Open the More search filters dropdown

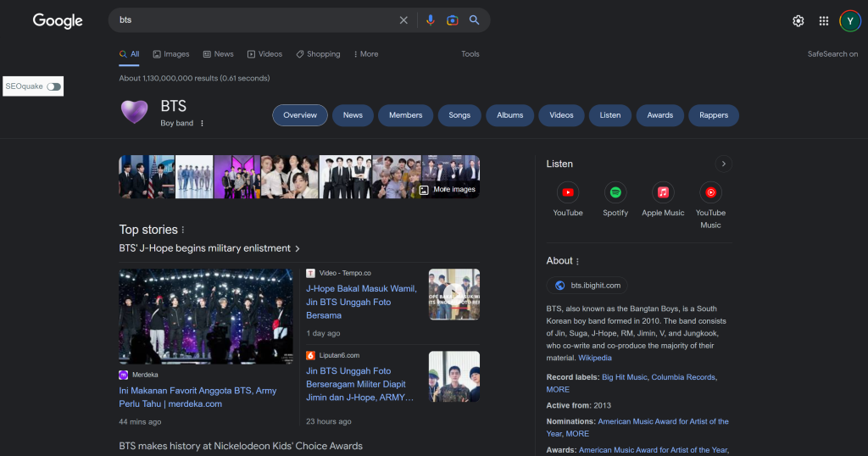tap(366, 54)
